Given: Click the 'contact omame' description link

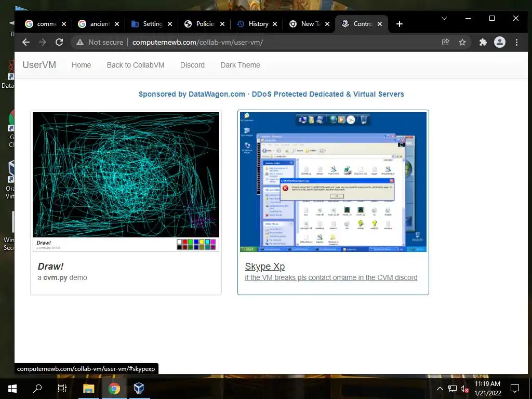Looking at the screenshot, I should [x=331, y=277].
